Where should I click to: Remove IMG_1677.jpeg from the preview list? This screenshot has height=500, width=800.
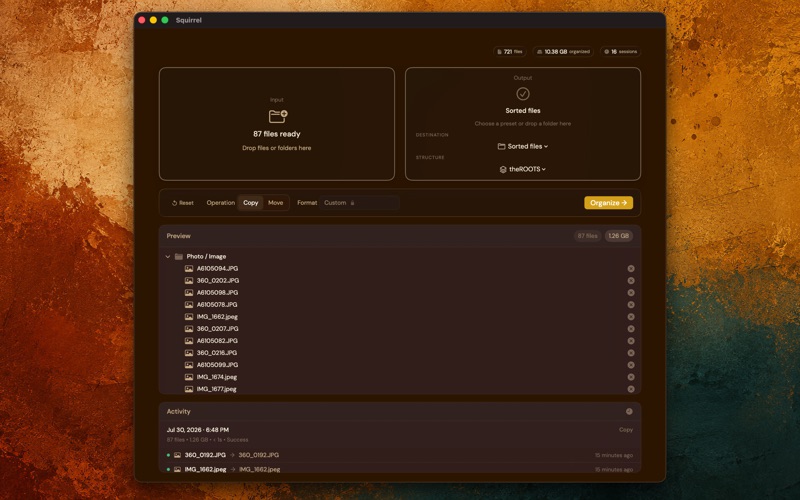click(631, 389)
